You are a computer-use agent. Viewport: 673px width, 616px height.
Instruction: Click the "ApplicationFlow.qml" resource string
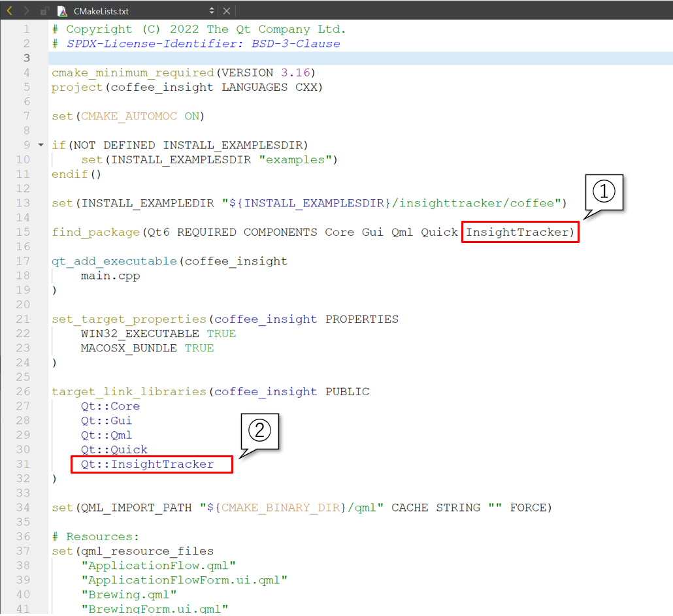pyautogui.click(x=158, y=566)
